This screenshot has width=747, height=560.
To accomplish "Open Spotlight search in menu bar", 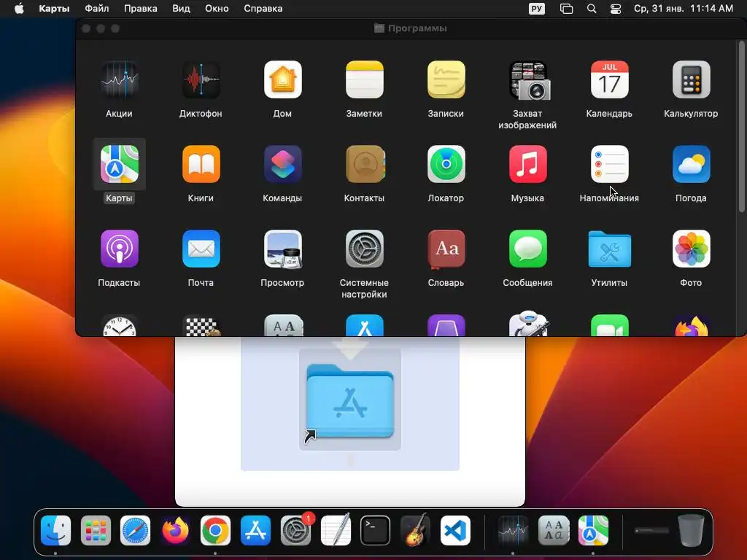I will click(591, 9).
